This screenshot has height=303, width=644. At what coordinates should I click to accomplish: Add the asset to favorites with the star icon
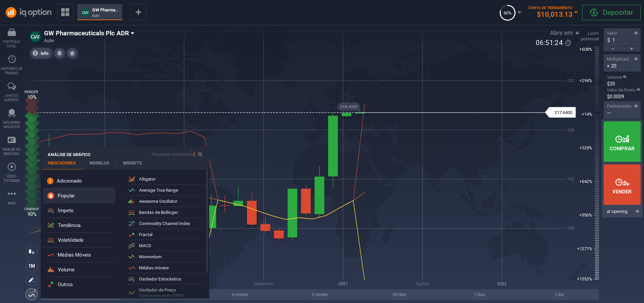(x=72, y=53)
